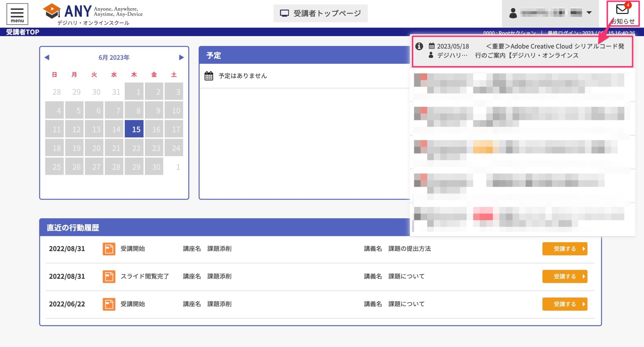644x347 pixels.
Task: Click the calendar icon next to 2023/05/18
Action: [x=432, y=46]
